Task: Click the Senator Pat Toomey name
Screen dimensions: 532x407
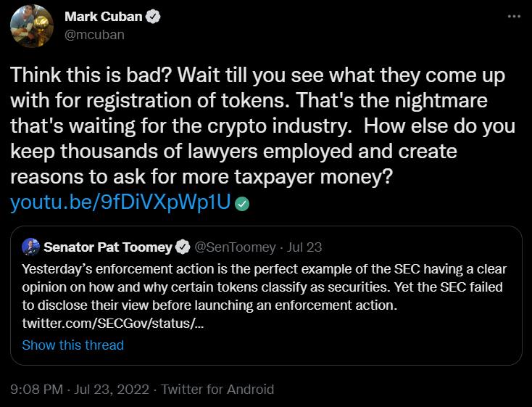Action: click(108, 247)
